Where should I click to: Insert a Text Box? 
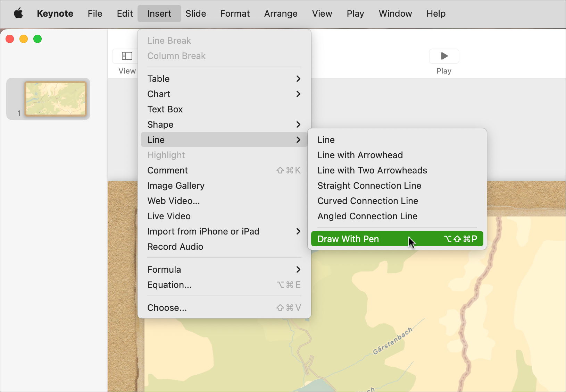pos(224,109)
